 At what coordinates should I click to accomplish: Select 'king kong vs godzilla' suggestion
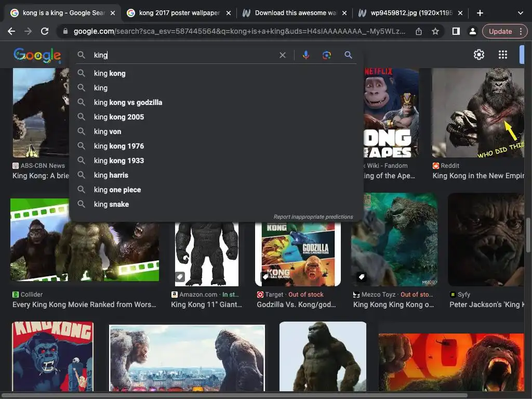[216, 102]
